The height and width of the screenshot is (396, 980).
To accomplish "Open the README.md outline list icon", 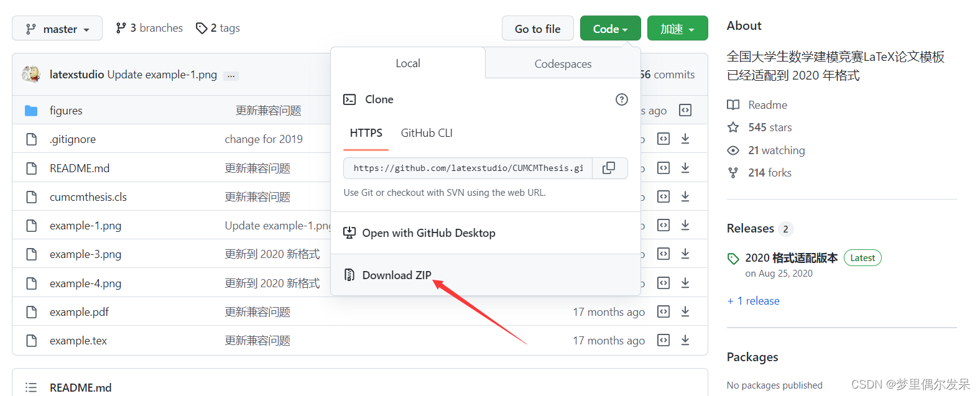I will 31,387.
